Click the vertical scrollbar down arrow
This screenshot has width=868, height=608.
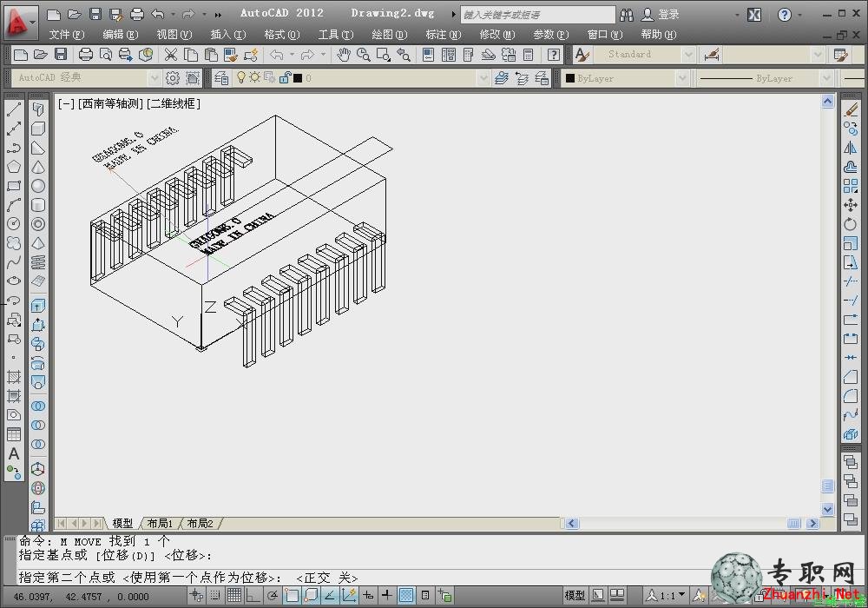pyautogui.click(x=827, y=509)
